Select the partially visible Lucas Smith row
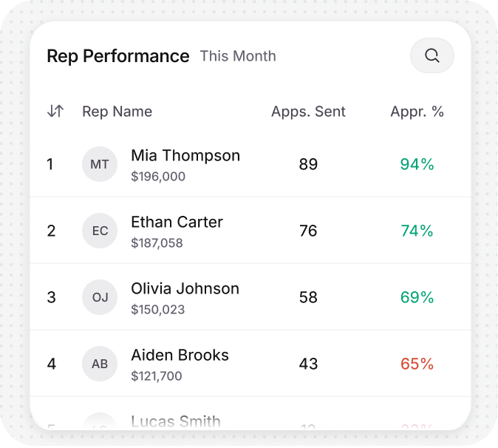 (250, 414)
